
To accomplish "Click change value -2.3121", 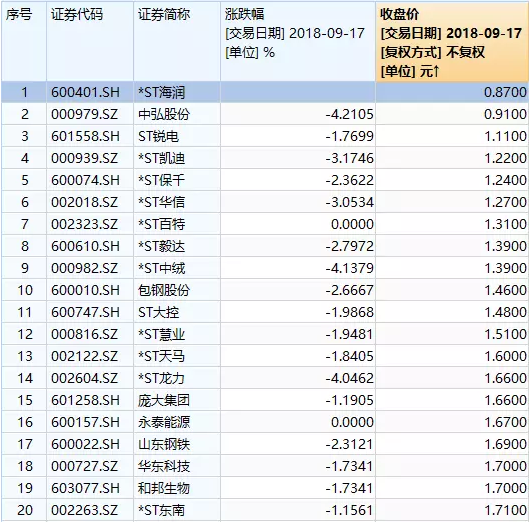I will (x=350, y=444).
